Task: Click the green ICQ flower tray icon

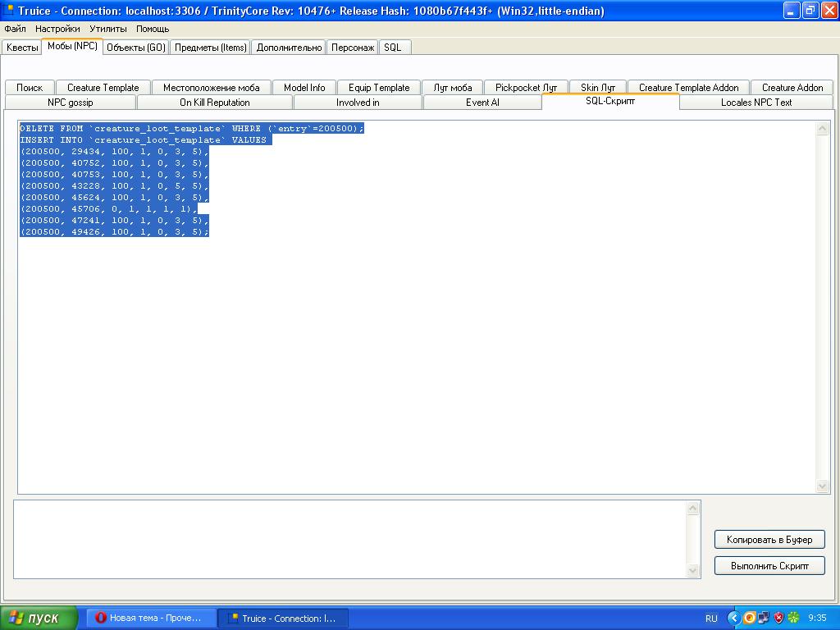Action: point(793,619)
